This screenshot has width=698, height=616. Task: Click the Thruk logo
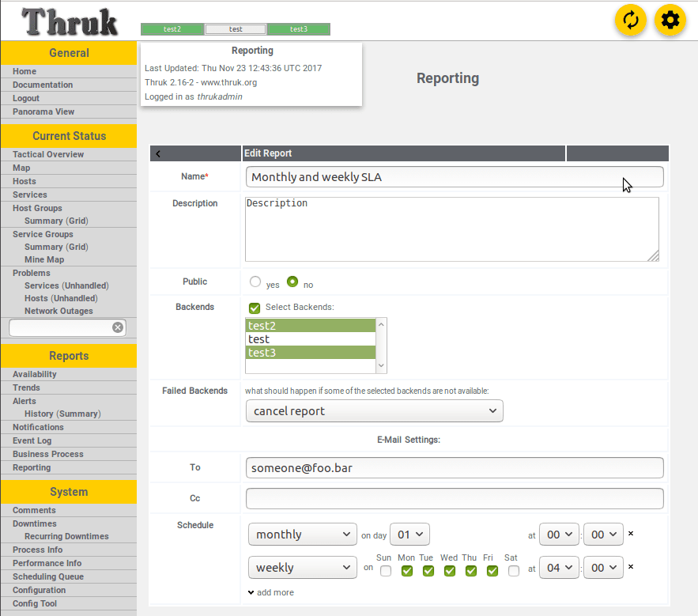point(70,21)
